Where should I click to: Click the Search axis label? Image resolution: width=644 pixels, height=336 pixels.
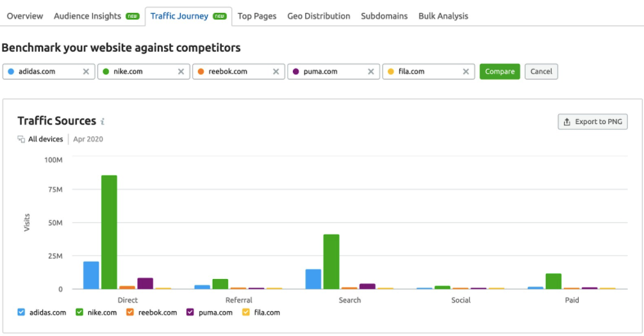point(350,300)
